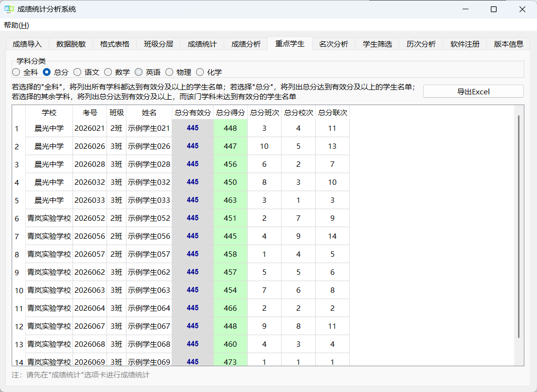The width and height of the screenshot is (537, 392).
Task: Click exam number 2026068
Action: pyautogui.click(x=89, y=344)
